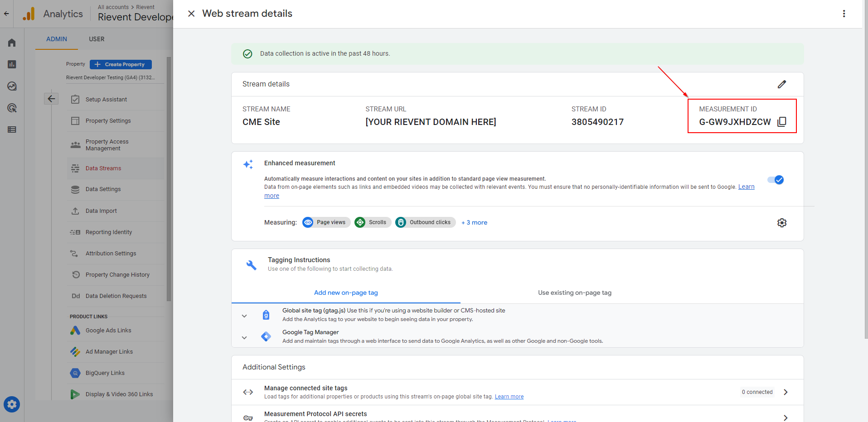The width and height of the screenshot is (868, 422).
Task: Edit stream details with the pencil icon
Action: tap(782, 84)
